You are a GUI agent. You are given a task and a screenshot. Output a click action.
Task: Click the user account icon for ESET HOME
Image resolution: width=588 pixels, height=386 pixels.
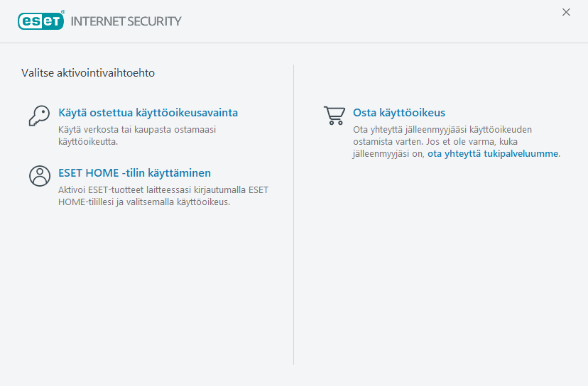[39, 176]
